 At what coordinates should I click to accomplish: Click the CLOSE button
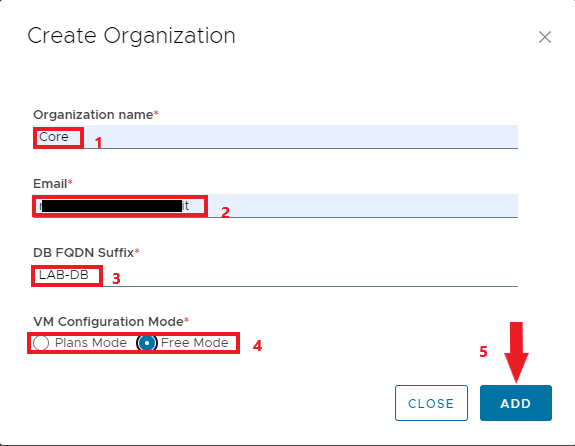pos(431,403)
